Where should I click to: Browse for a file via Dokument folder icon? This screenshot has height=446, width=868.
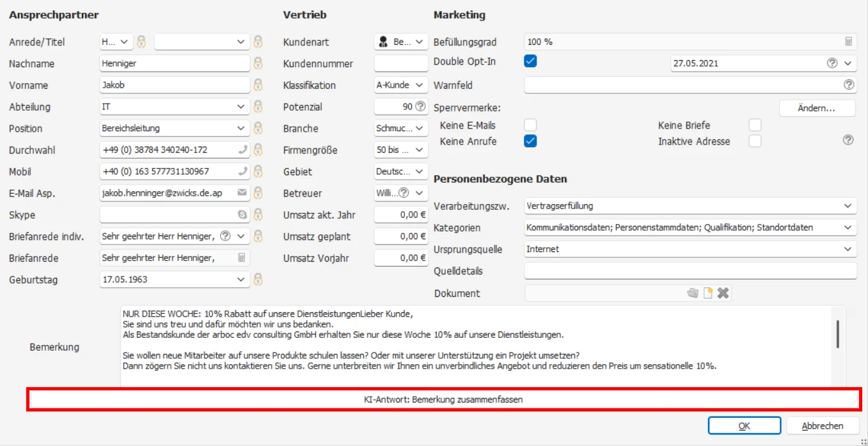pyautogui.click(x=692, y=293)
